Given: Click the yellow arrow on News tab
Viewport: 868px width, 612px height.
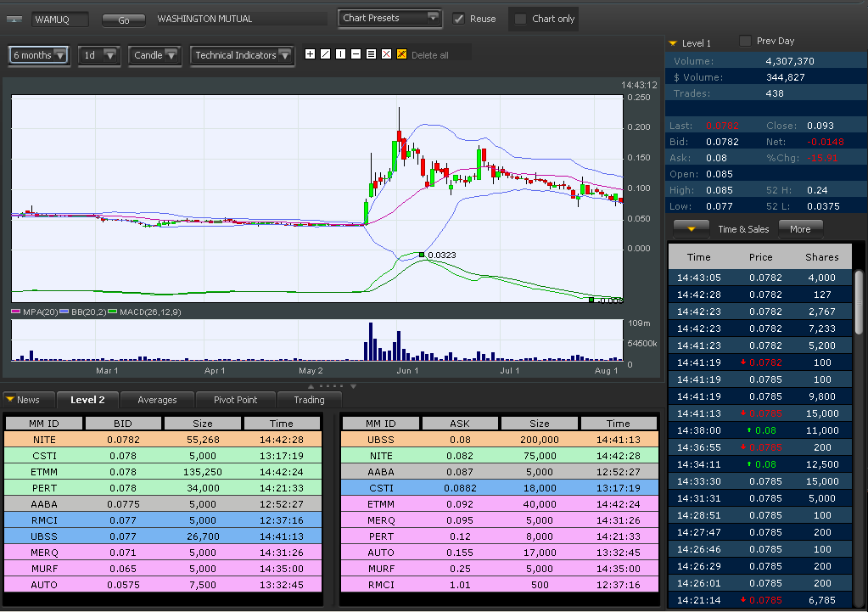Looking at the screenshot, I should click(10, 399).
